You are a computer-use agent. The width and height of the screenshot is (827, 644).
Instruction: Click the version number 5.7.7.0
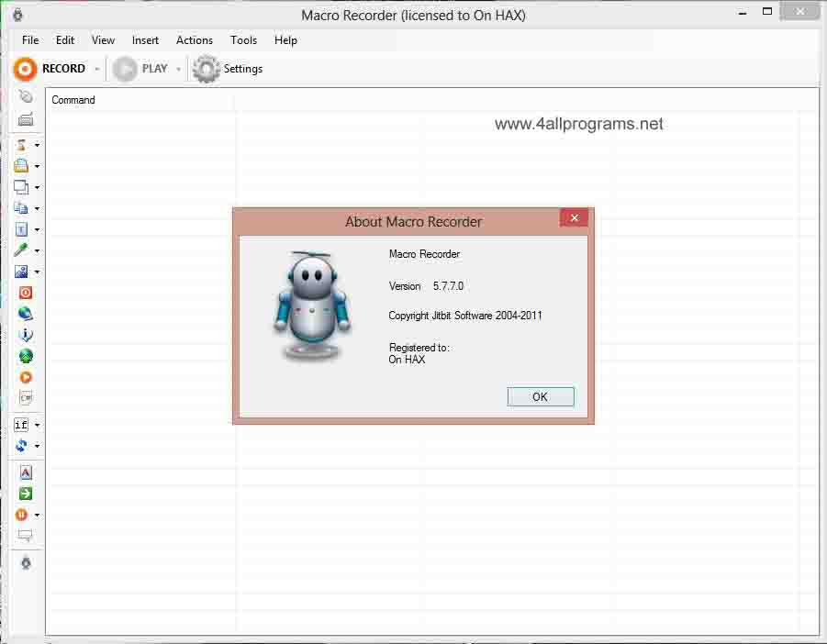[x=448, y=286]
